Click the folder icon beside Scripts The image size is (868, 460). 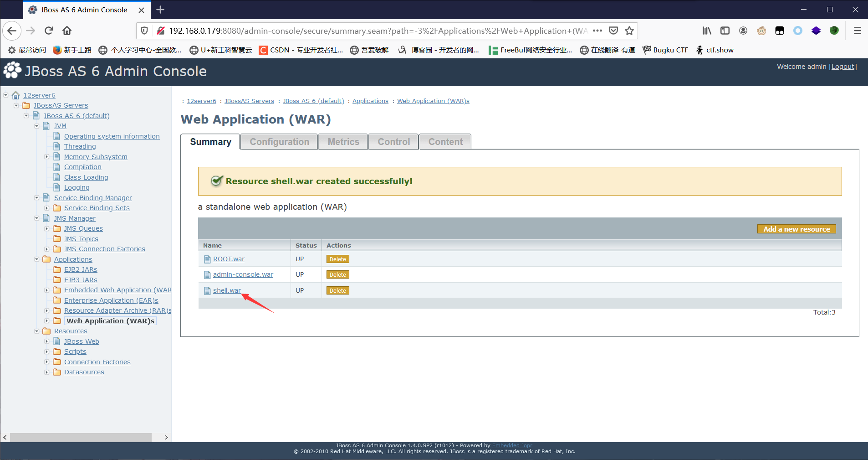tap(57, 351)
